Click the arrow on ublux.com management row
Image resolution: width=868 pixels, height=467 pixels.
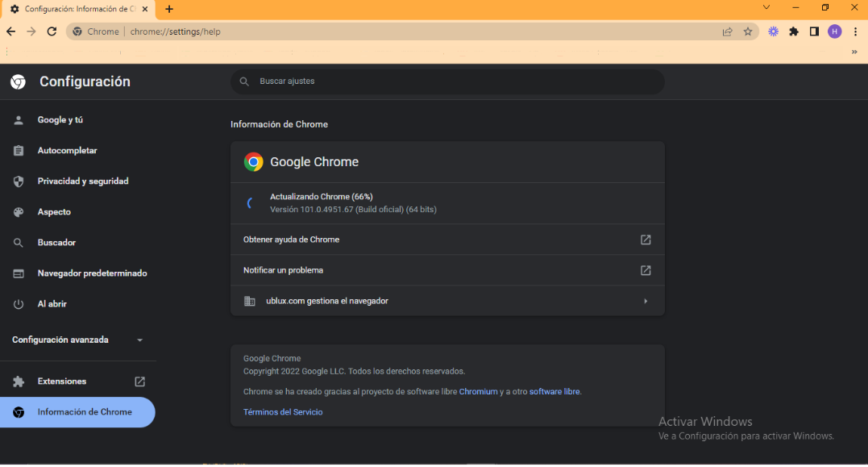tap(646, 302)
